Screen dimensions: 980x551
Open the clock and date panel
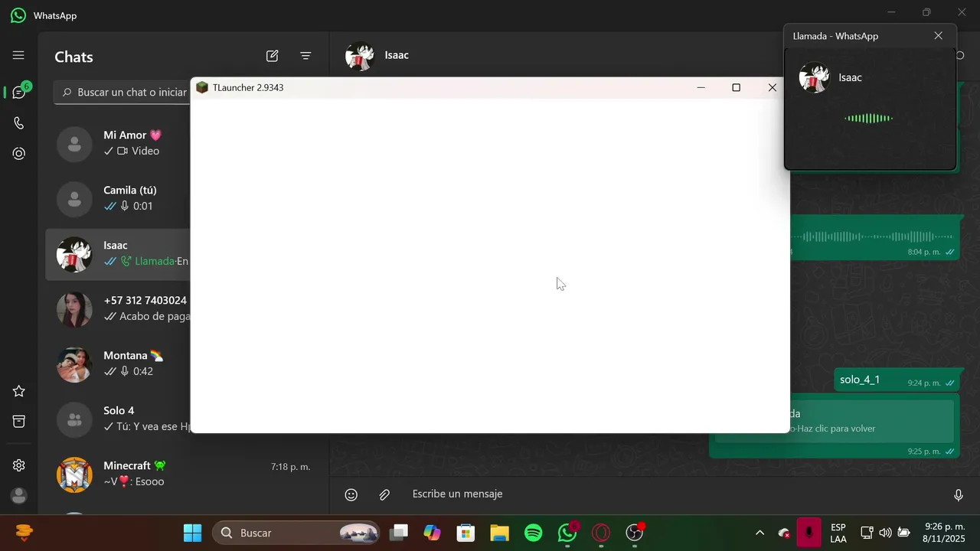click(945, 533)
